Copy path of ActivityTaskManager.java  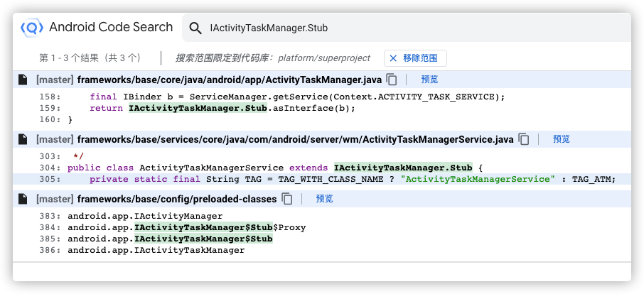[392, 80]
